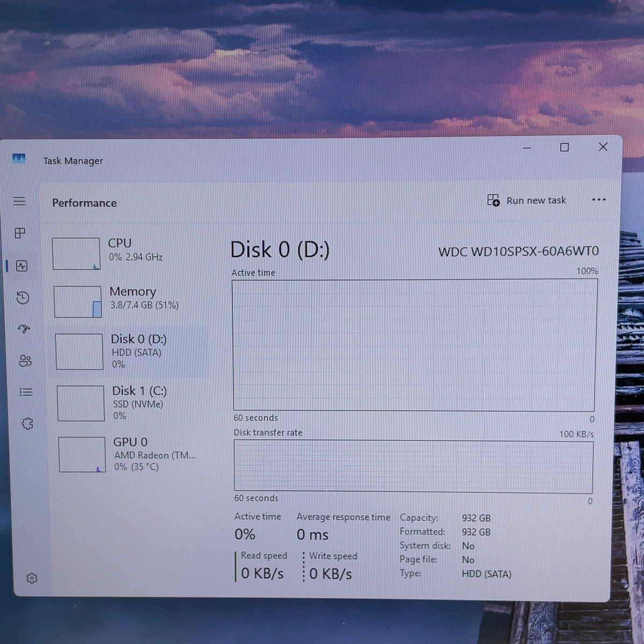Click the Formatted 932 GB value
This screenshot has height=644, width=644.
click(x=476, y=532)
